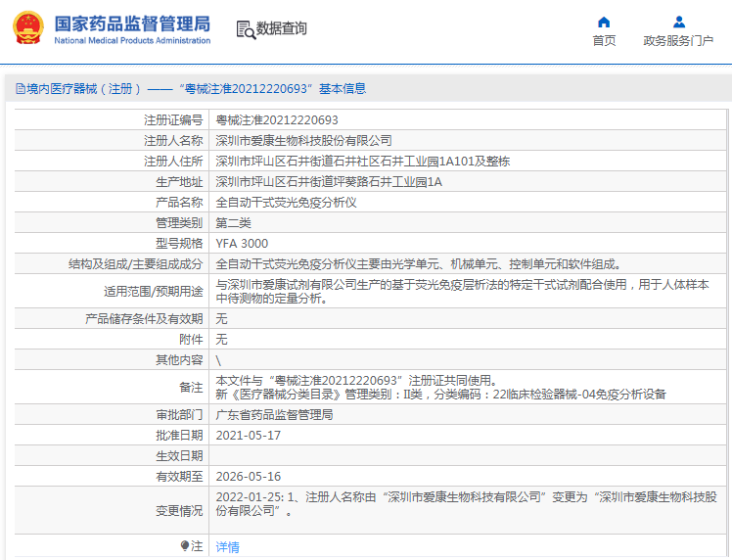Viewport: 732px width, 560px height.
Task: Select expiry date 2026-05-16
Action: click(249, 477)
